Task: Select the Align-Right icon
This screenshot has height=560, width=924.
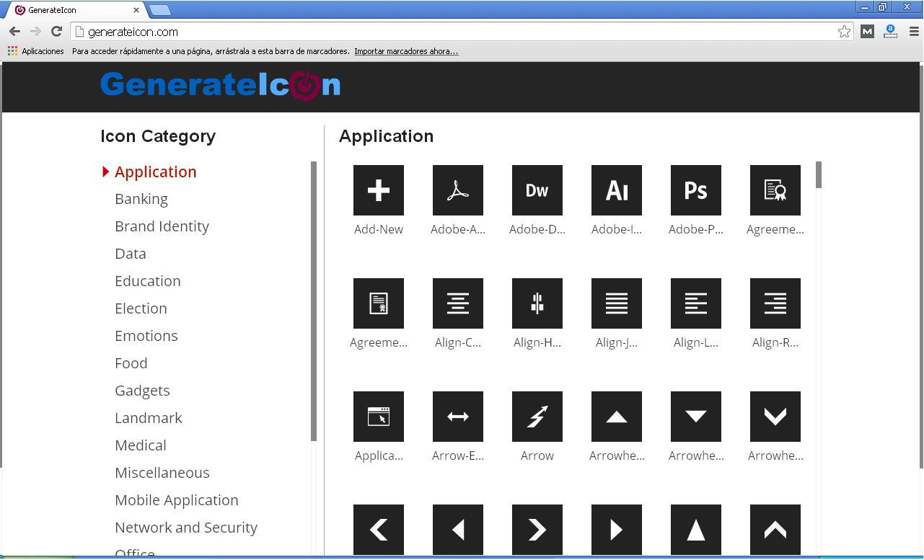Action: [x=775, y=303]
